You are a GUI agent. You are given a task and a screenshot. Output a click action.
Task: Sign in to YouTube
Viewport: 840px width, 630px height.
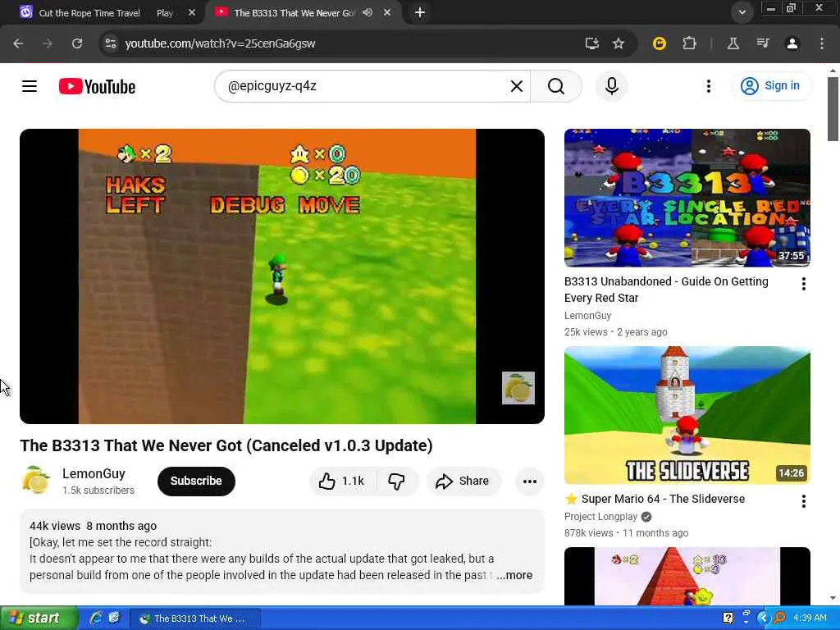[771, 85]
